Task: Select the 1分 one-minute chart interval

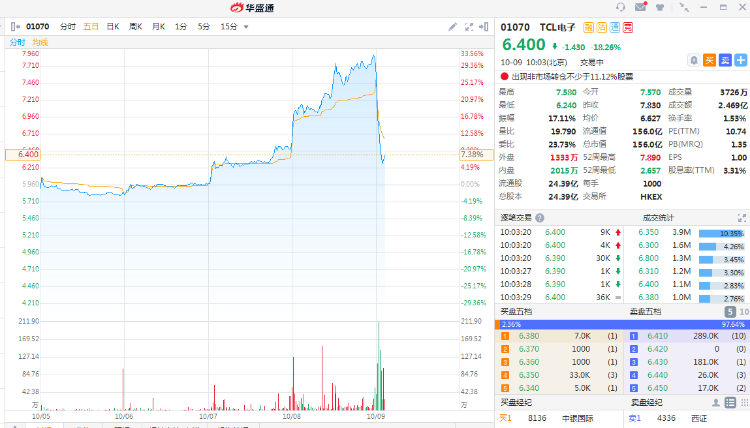Action: point(181,27)
